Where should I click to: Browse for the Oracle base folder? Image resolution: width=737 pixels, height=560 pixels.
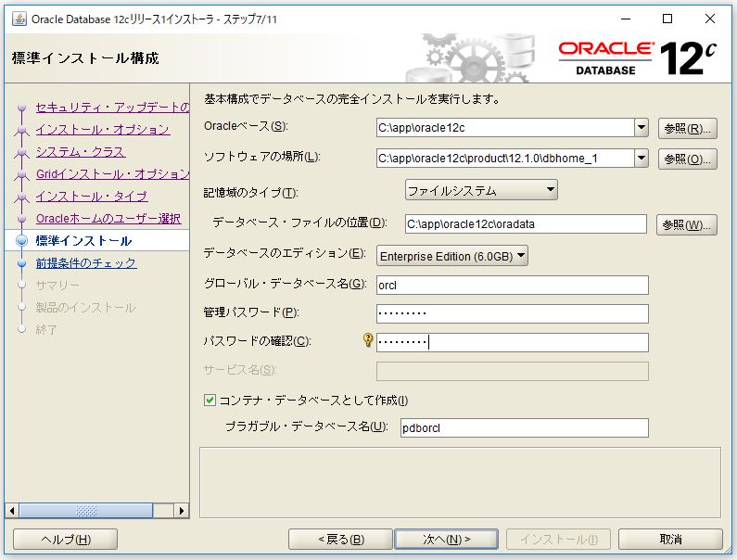pyautogui.click(x=687, y=128)
